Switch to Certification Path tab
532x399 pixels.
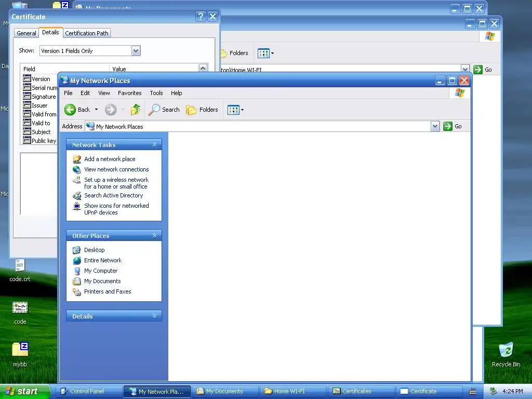click(87, 33)
